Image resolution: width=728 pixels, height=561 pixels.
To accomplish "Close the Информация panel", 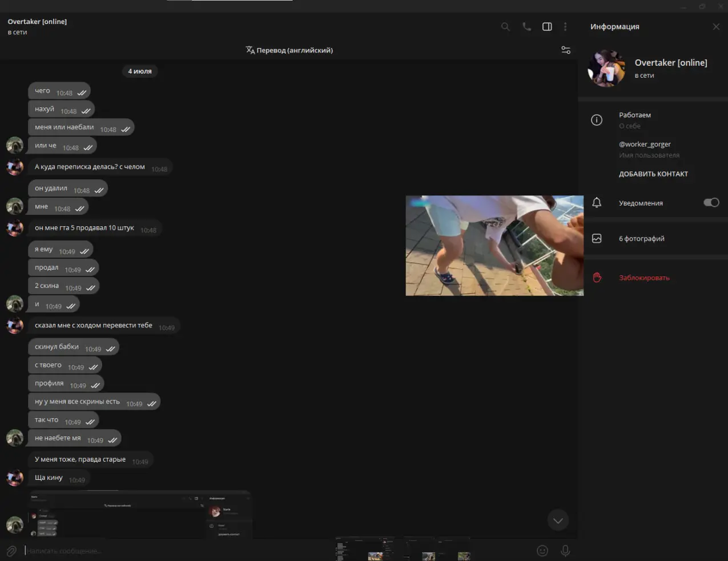I will tap(716, 27).
